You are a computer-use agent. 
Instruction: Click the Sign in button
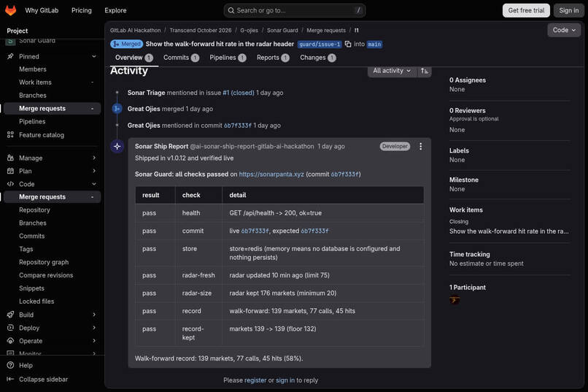pyautogui.click(x=568, y=10)
